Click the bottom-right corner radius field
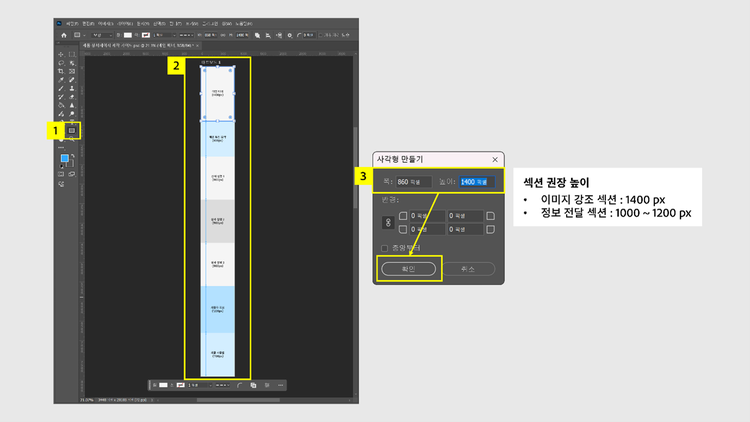The height and width of the screenshot is (422, 750). (464, 230)
